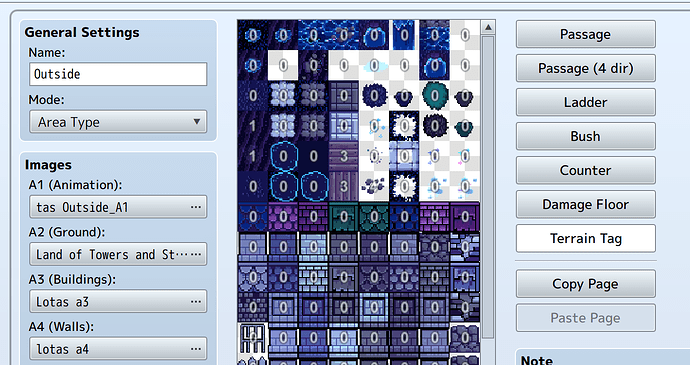Click the tile list vertical scrollbar thumb

[x=488, y=187]
